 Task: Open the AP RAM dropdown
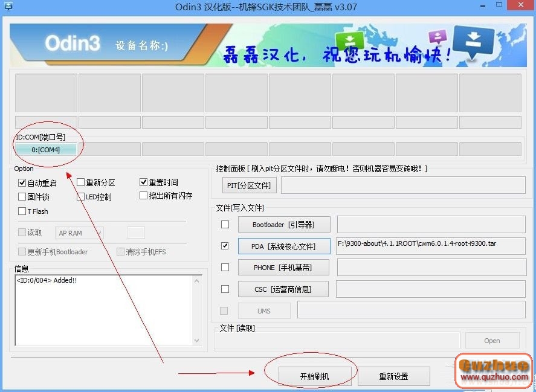click(x=79, y=233)
